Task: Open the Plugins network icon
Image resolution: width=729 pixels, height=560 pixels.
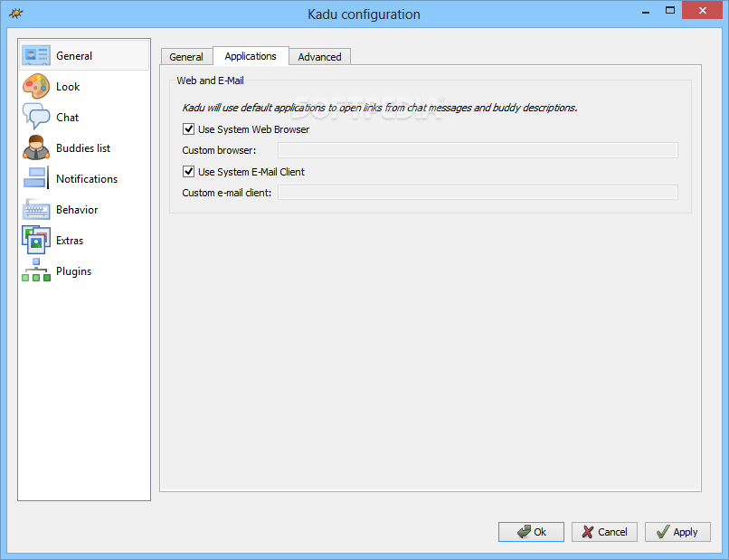Action: 36,271
